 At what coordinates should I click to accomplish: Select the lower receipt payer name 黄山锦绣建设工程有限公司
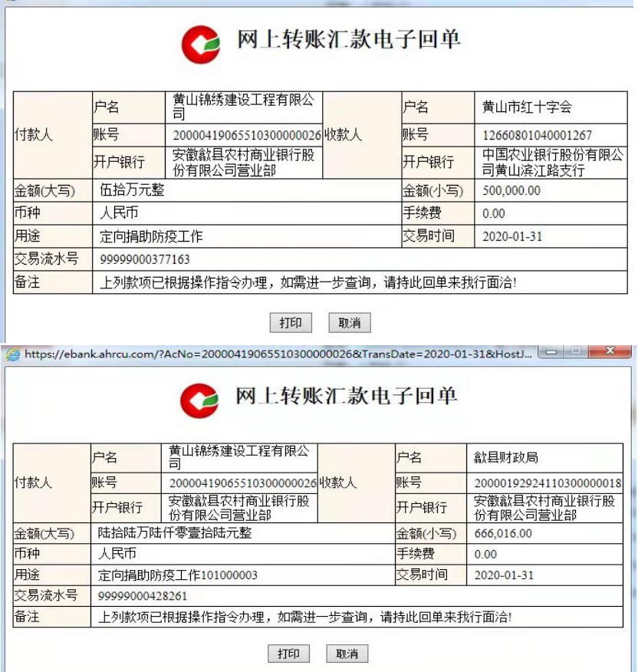238,457
